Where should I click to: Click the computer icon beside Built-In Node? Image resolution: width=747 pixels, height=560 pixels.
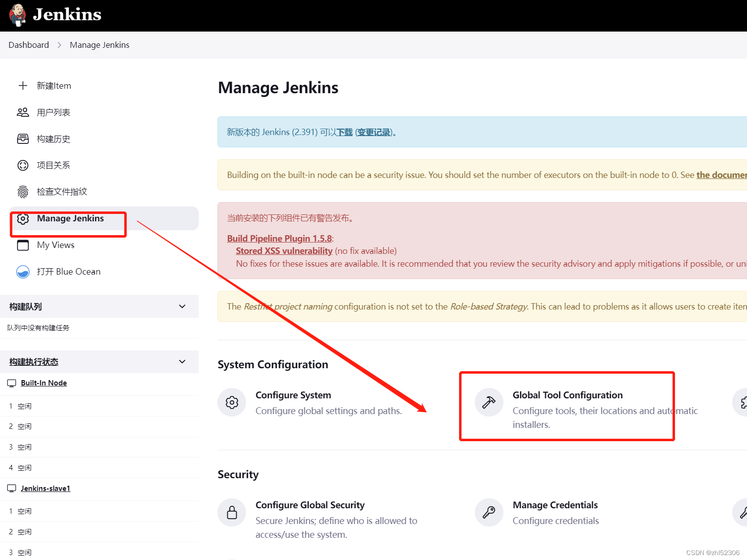click(x=12, y=383)
